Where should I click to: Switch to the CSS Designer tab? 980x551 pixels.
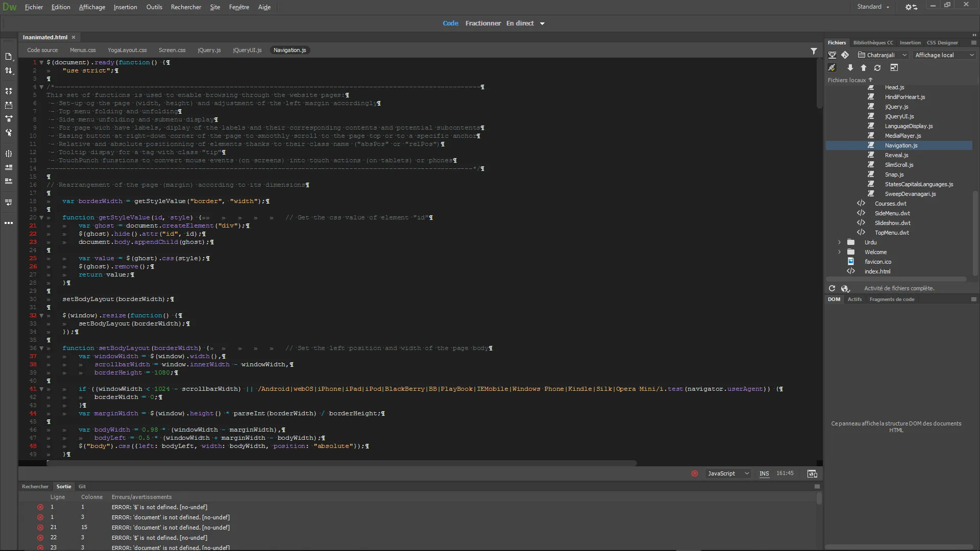pos(942,43)
